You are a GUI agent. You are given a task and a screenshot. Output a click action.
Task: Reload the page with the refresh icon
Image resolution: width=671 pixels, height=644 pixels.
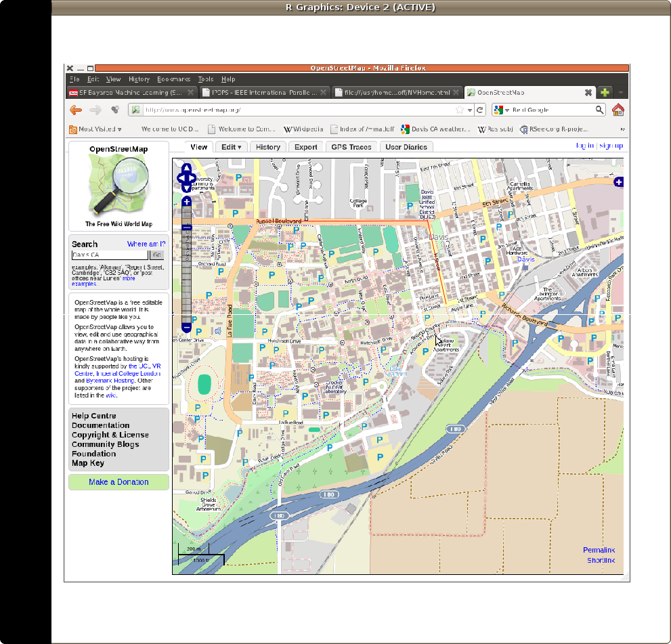click(x=480, y=110)
